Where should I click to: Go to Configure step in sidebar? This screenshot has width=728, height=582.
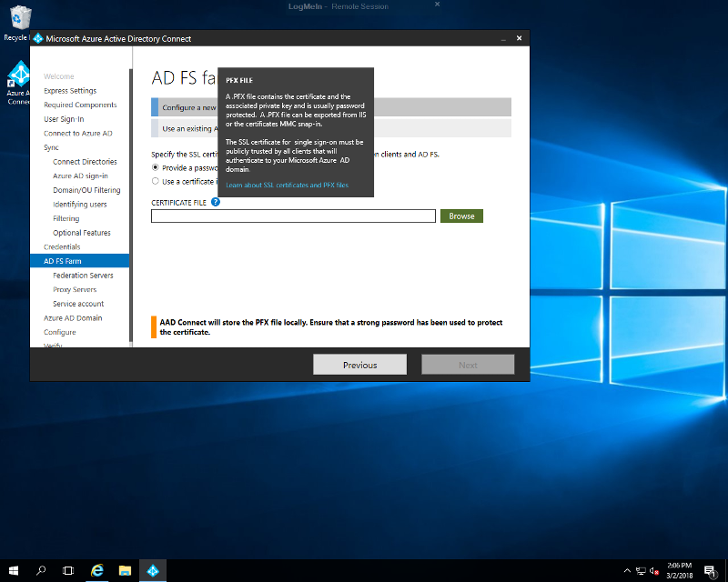[x=60, y=332]
